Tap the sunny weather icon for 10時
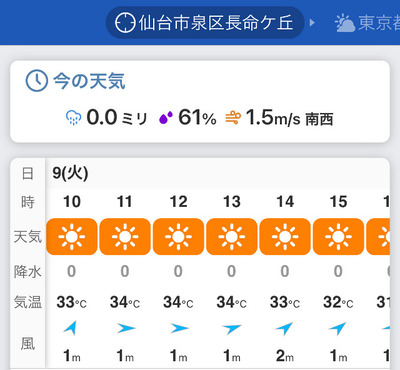Viewport: 400px width, 370px height. (x=72, y=237)
